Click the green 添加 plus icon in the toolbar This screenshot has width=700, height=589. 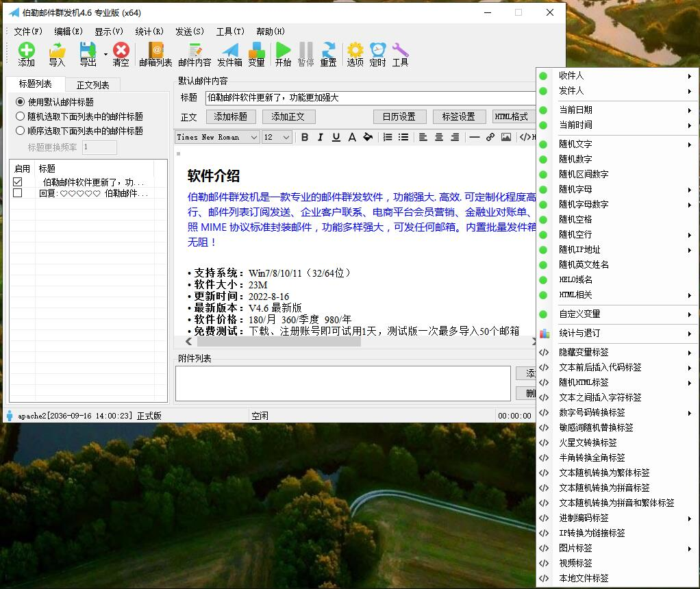coord(26,50)
